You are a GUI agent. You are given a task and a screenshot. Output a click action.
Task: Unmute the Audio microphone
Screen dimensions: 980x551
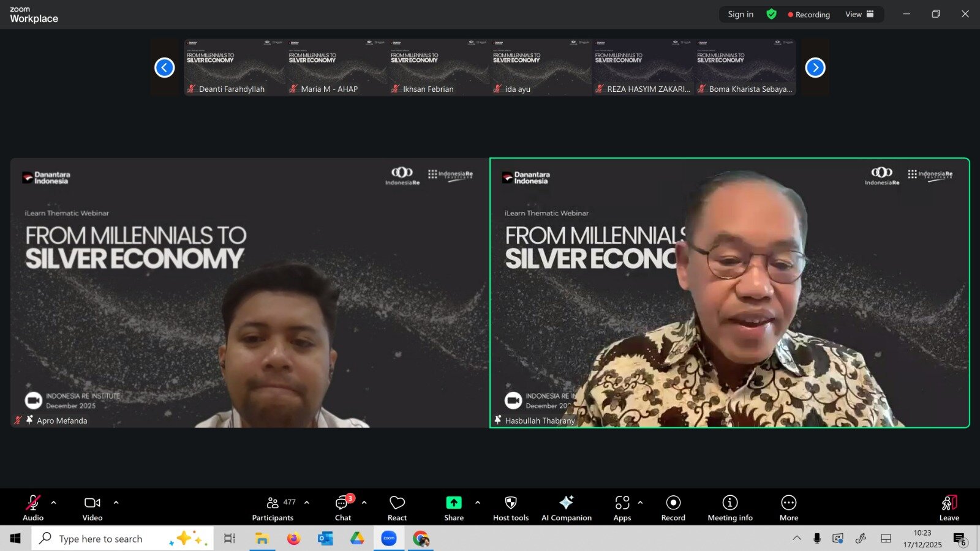(33, 508)
